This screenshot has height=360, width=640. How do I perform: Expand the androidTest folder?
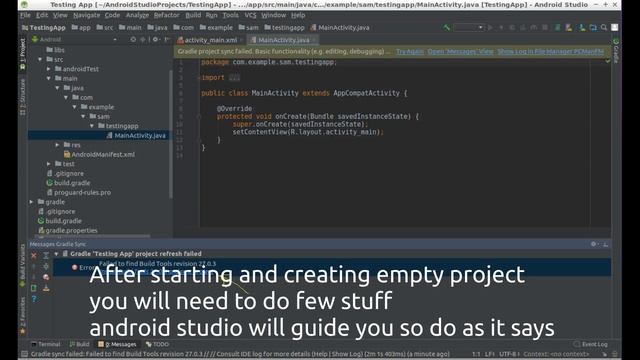click(x=49, y=69)
